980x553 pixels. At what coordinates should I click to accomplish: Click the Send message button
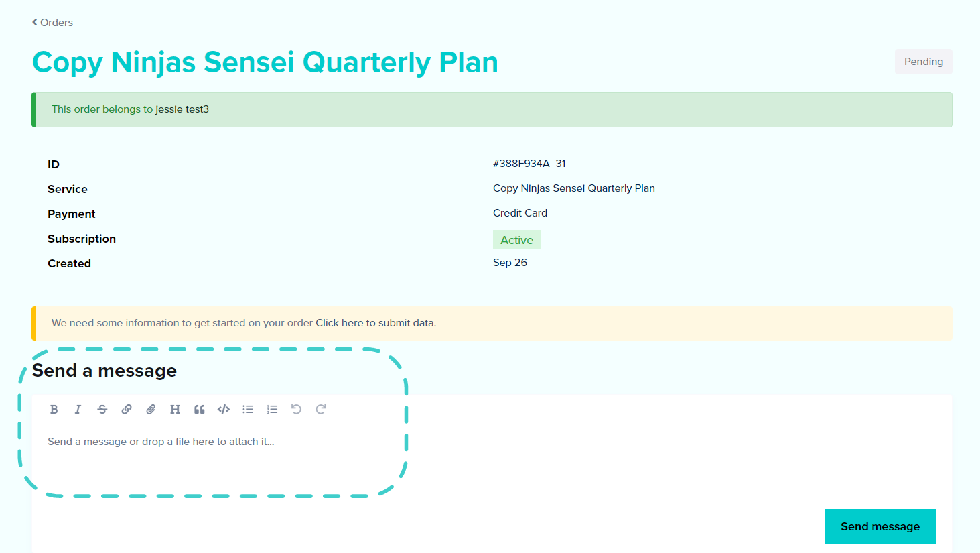[880, 526]
